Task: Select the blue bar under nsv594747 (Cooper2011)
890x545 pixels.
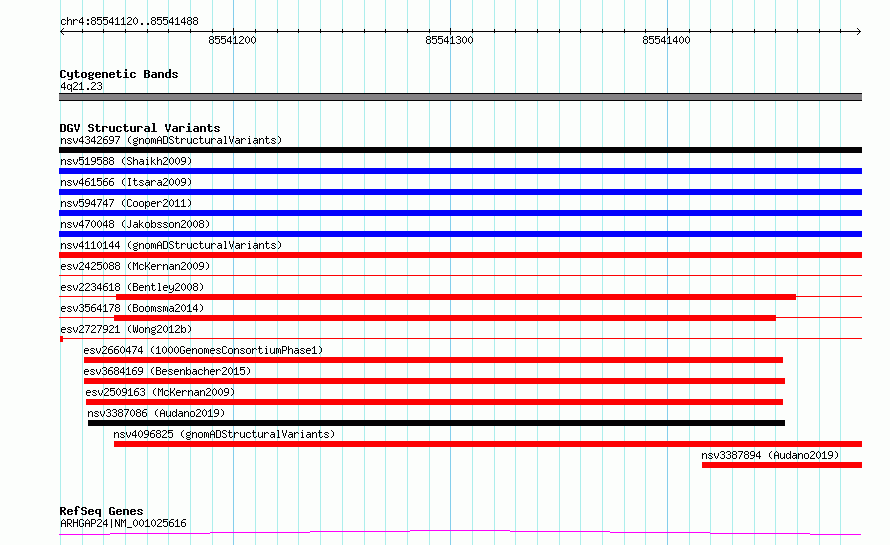Action: point(460,213)
